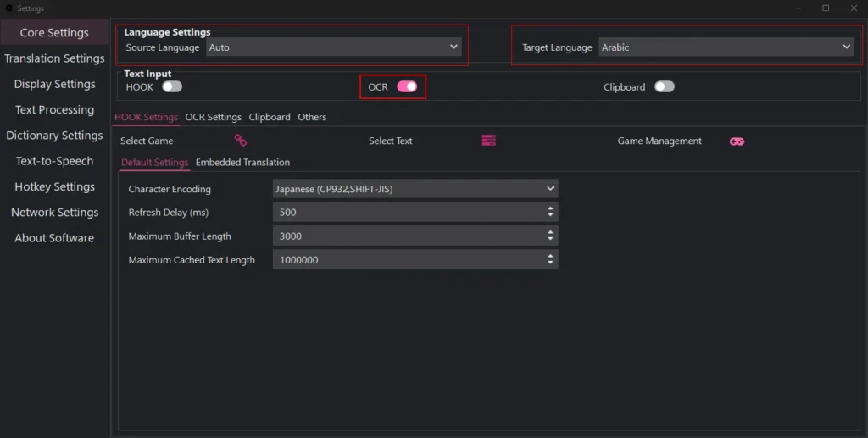Open Dictionary Settings in sidebar
This screenshot has width=868, height=438.
pyautogui.click(x=54, y=135)
